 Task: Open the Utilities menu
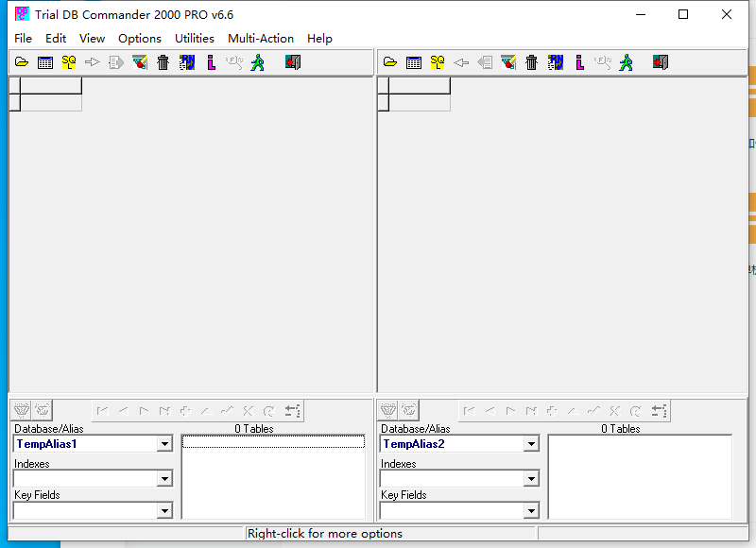[x=195, y=39]
